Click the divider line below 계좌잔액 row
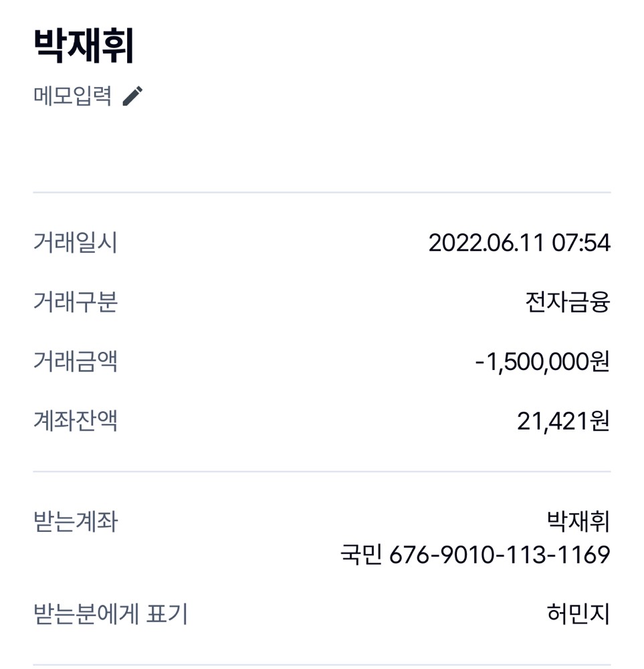 [322, 472]
